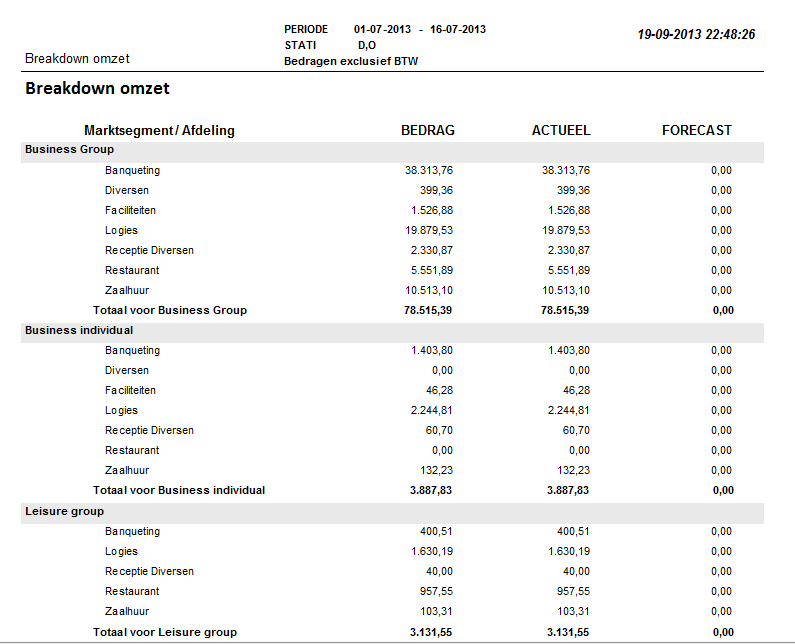
Task: Click Banqueting under Business Group
Action: [x=132, y=171]
